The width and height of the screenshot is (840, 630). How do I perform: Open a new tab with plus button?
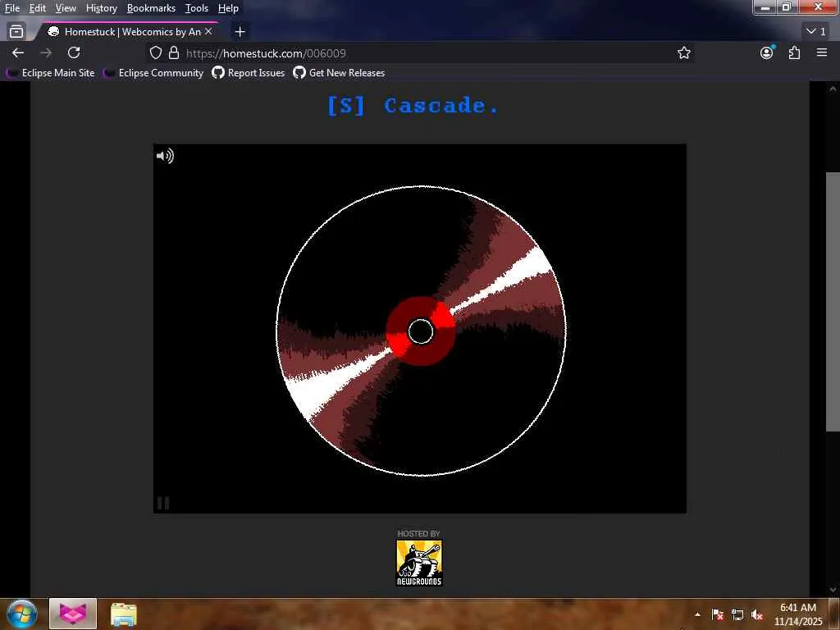pyautogui.click(x=240, y=32)
